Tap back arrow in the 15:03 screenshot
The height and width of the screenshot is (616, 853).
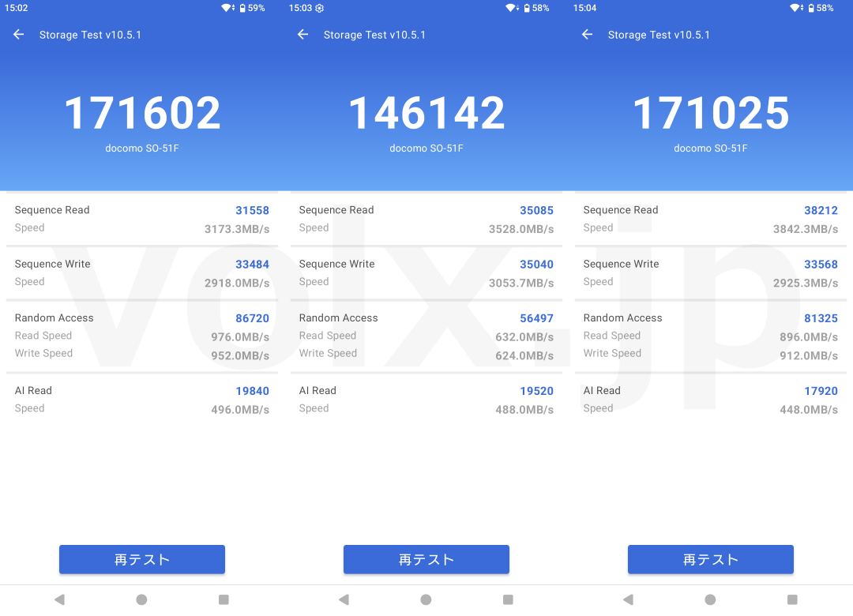click(x=303, y=35)
